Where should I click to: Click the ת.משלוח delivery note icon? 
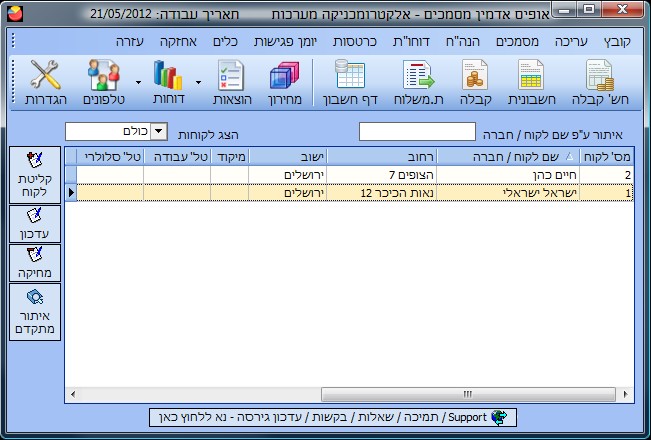coord(419,84)
